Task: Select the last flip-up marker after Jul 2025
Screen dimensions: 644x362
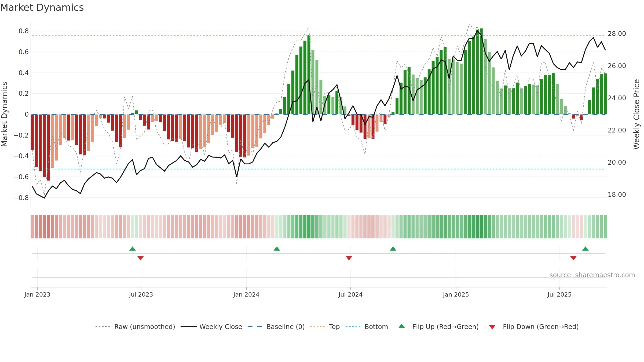Action: click(x=586, y=249)
